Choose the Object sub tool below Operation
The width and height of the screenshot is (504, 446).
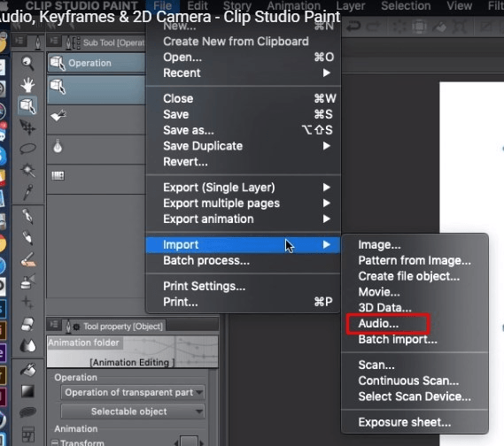97,90
